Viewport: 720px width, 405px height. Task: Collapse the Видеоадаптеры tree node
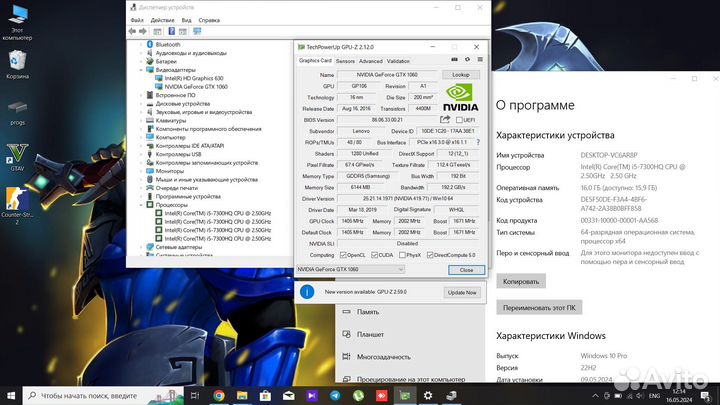coord(141,70)
